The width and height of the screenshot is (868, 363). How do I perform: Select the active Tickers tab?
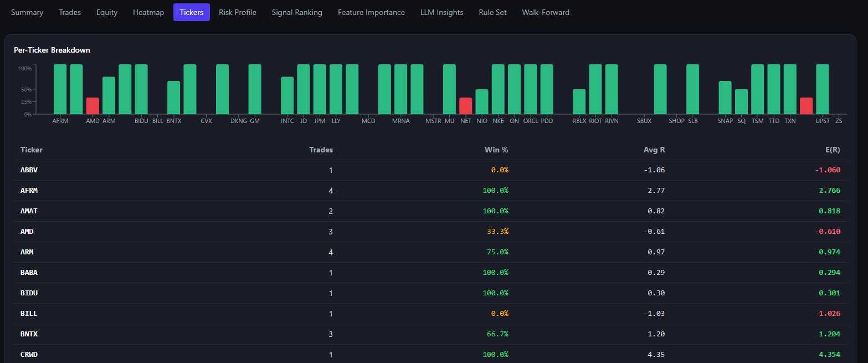point(192,12)
